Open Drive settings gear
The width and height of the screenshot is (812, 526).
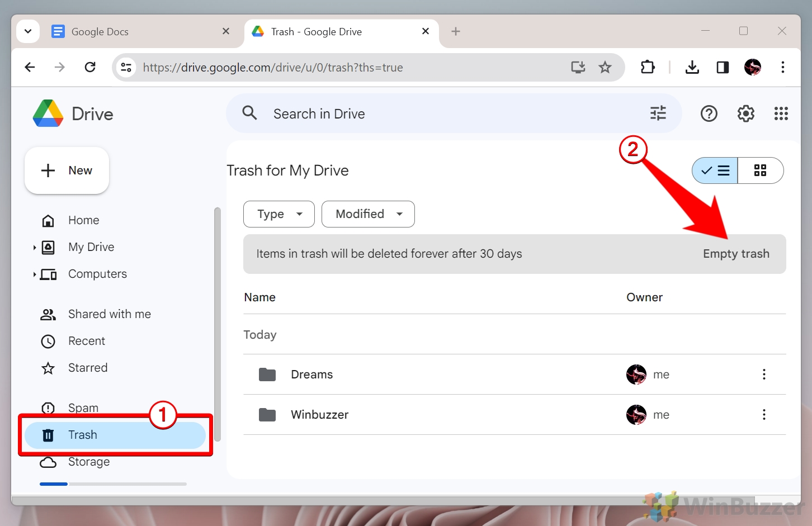coord(745,114)
